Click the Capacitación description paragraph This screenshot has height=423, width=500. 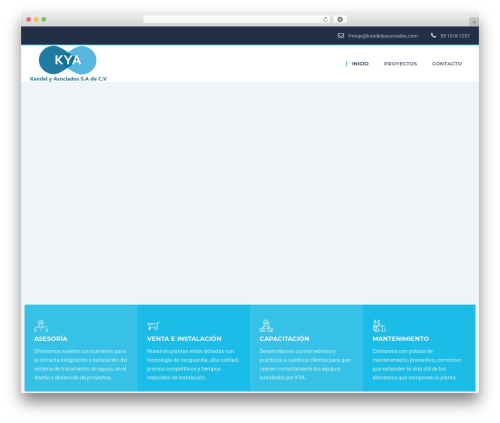305,364
